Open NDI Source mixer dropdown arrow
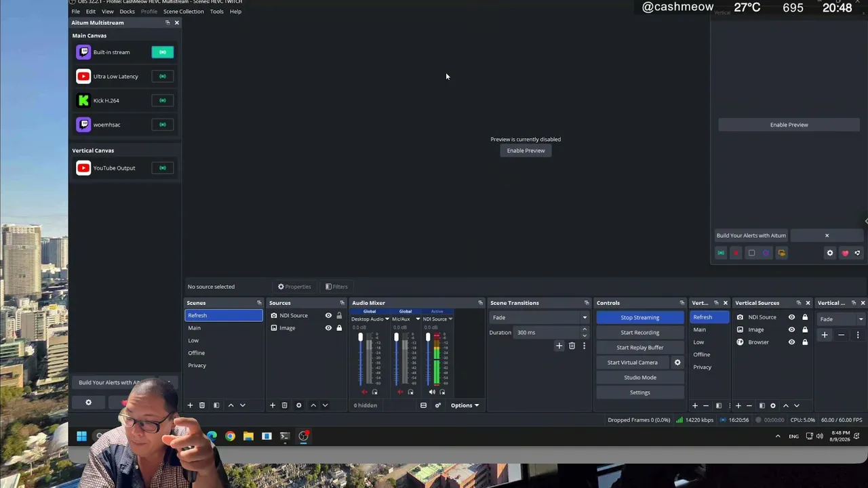 [x=450, y=319]
